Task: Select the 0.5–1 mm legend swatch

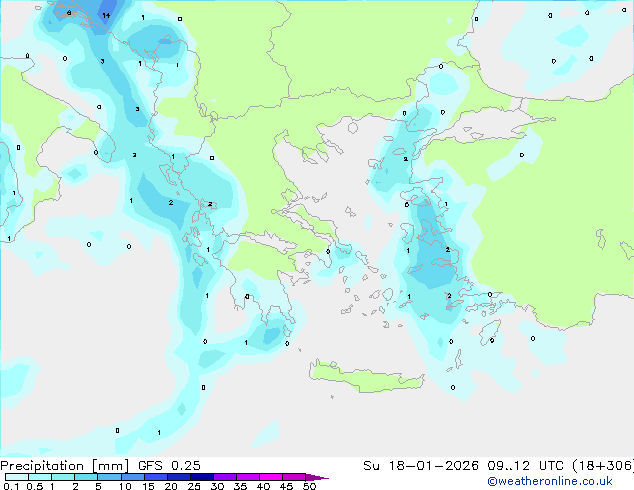Action: point(40,477)
